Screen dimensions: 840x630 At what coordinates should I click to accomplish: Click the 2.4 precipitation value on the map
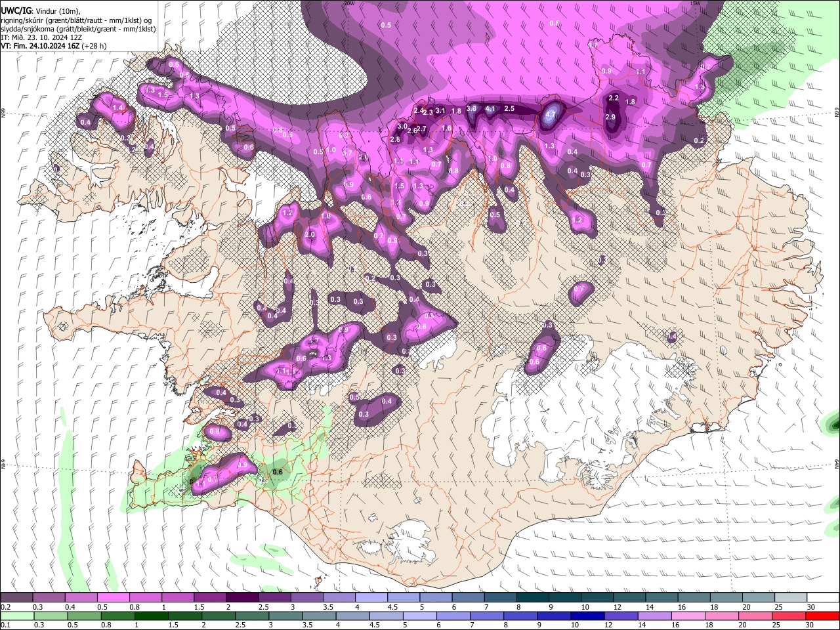tap(419, 110)
